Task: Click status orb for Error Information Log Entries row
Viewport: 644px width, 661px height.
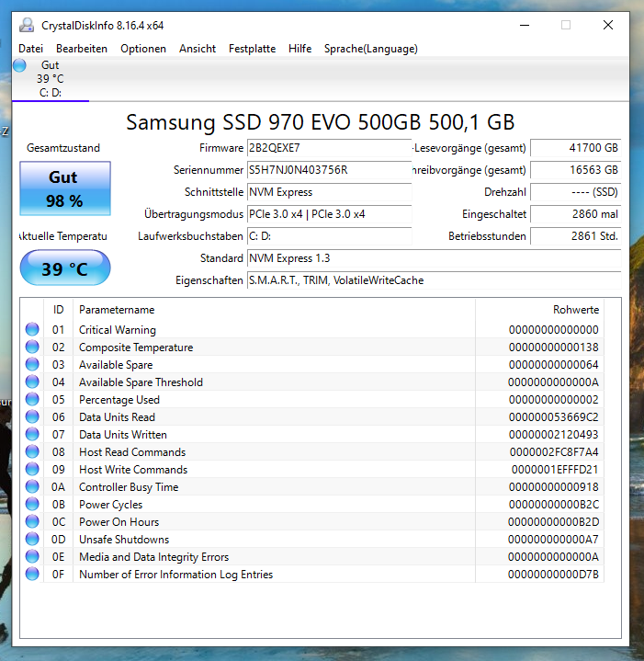Action: [x=32, y=575]
